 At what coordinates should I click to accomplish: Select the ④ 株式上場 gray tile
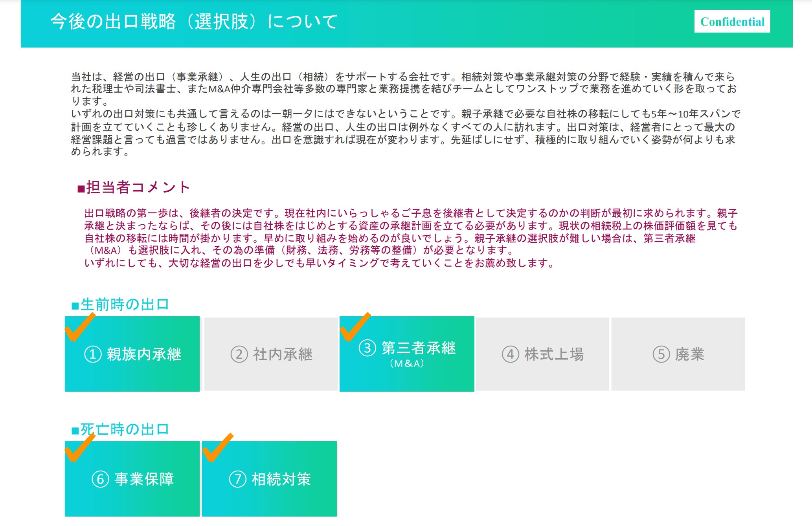(x=542, y=354)
